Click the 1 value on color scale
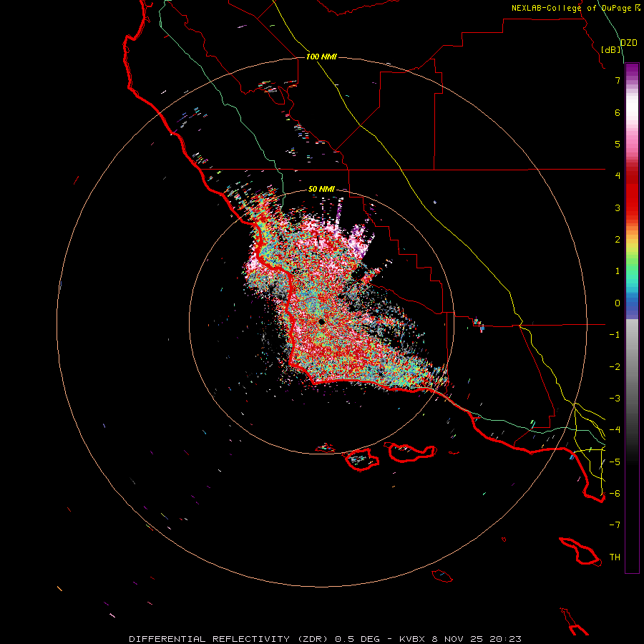This screenshot has width=644, height=644. pos(618,271)
